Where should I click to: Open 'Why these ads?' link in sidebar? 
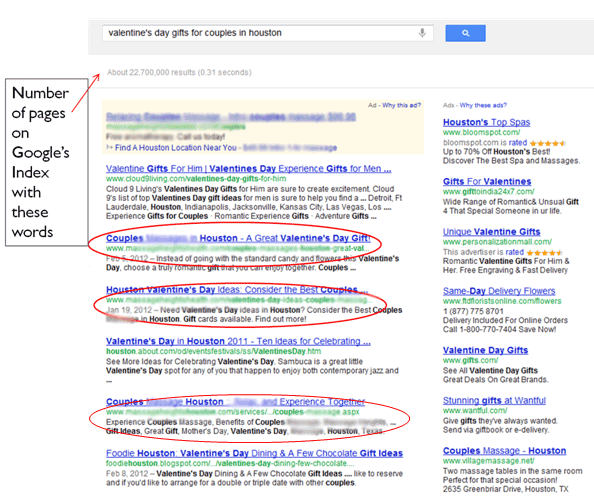[x=483, y=105]
